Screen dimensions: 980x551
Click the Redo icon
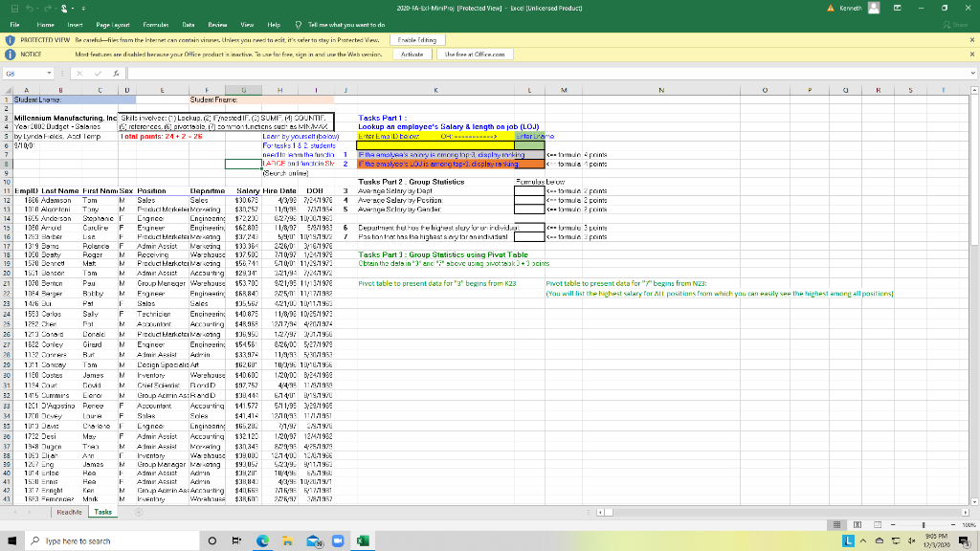[48, 9]
